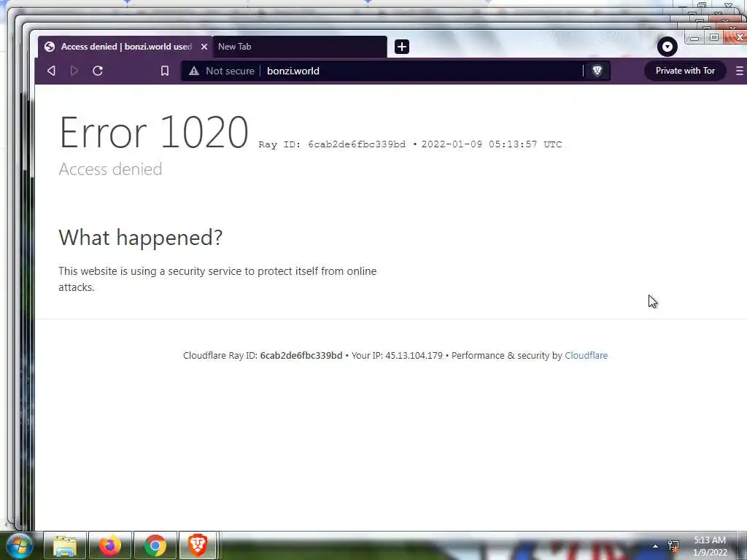747x560 pixels.
Task: Click the Your IP: 45.13.104.179 text
Action: (x=397, y=355)
